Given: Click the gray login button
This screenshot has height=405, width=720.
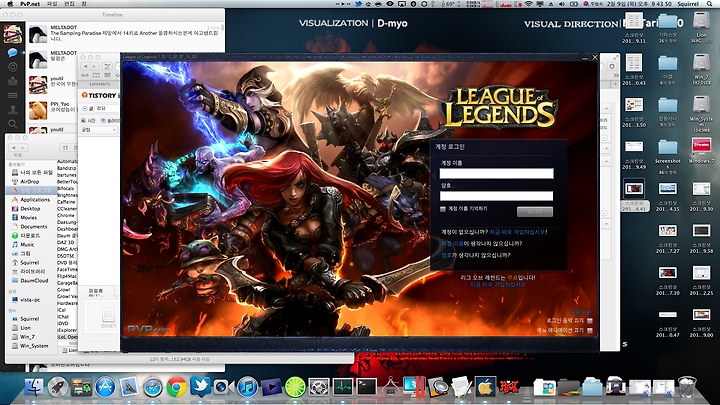Looking at the screenshot, I should pyautogui.click(x=534, y=212).
